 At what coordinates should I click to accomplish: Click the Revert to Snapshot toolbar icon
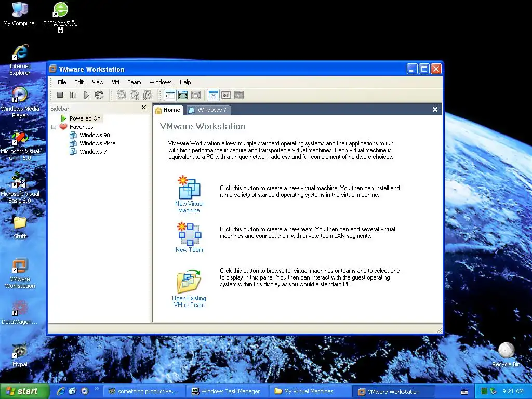(135, 95)
